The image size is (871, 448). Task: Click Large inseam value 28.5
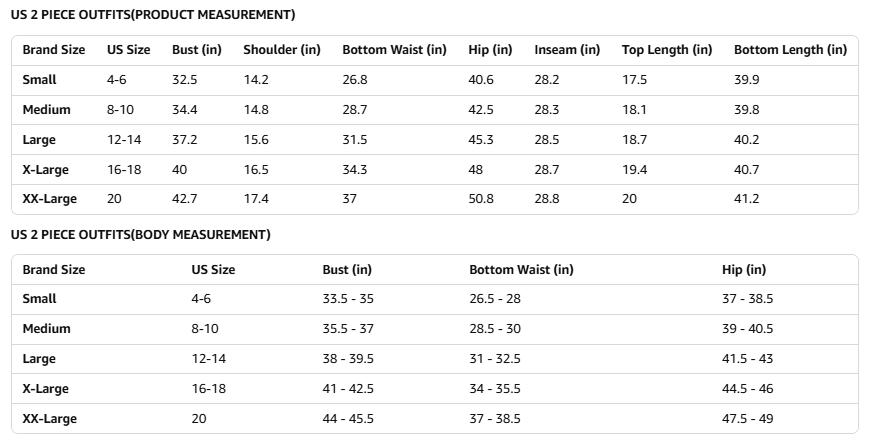547,140
